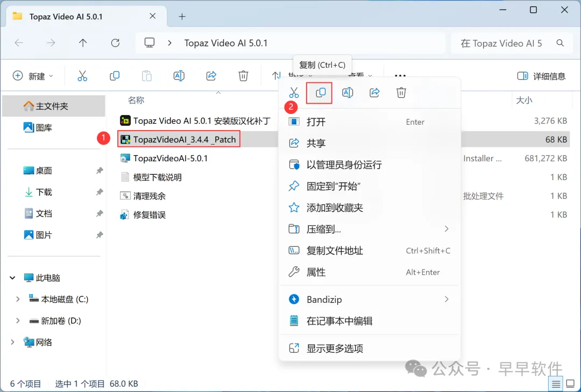Choose 打开 in the context menu
The height and width of the screenshot is (392, 581).
click(370, 122)
